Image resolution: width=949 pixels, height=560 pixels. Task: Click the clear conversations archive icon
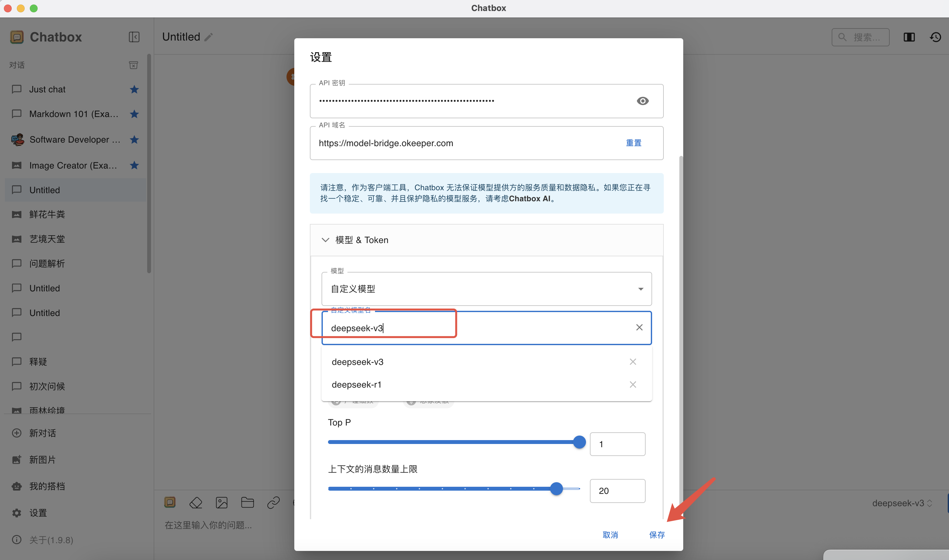134,65
